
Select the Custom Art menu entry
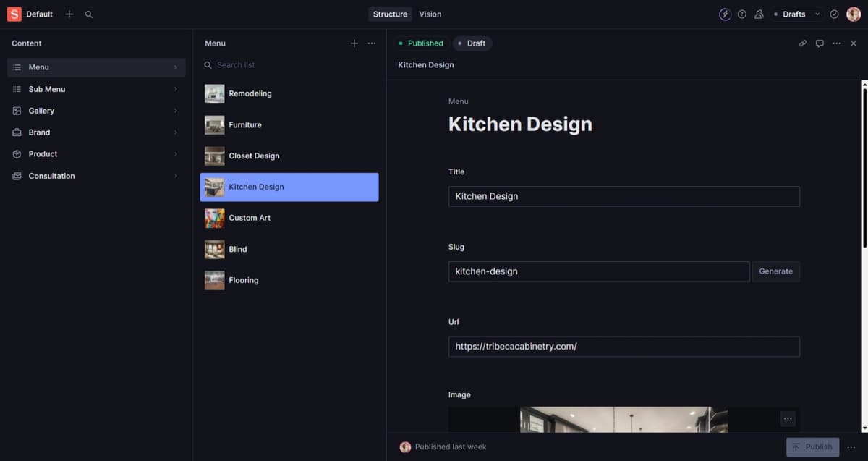[250, 217]
